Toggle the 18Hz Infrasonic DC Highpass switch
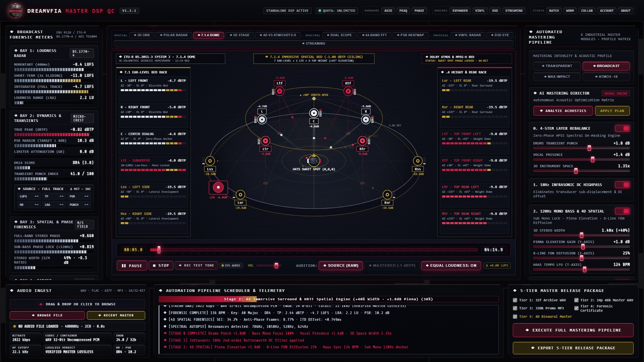The height and width of the screenshot is (362, 644). click(x=623, y=185)
